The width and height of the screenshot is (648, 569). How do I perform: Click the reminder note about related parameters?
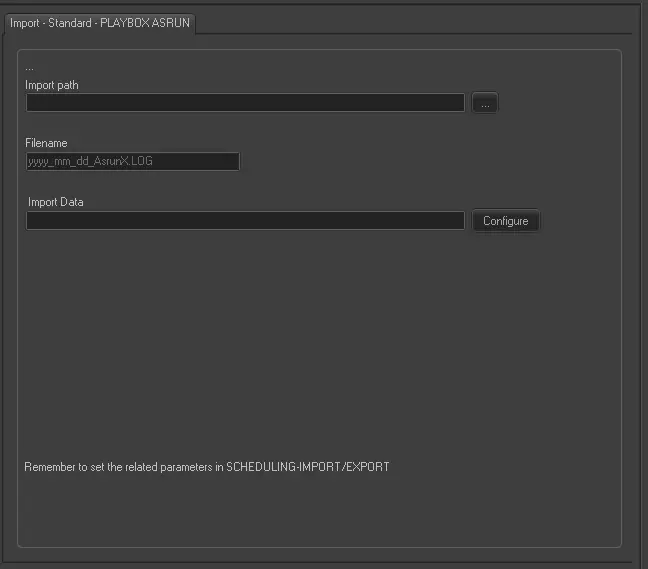coord(206,467)
